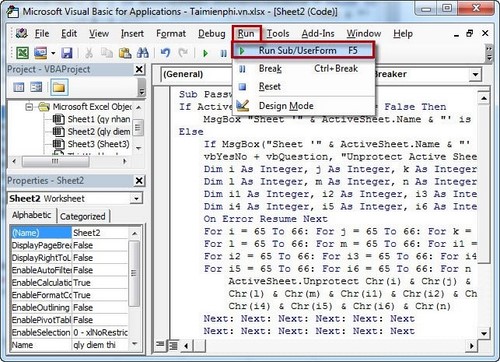Switch to the Alphabetic tab
The height and width of the screenshot is (362, 500).
[x=32, y=215]
